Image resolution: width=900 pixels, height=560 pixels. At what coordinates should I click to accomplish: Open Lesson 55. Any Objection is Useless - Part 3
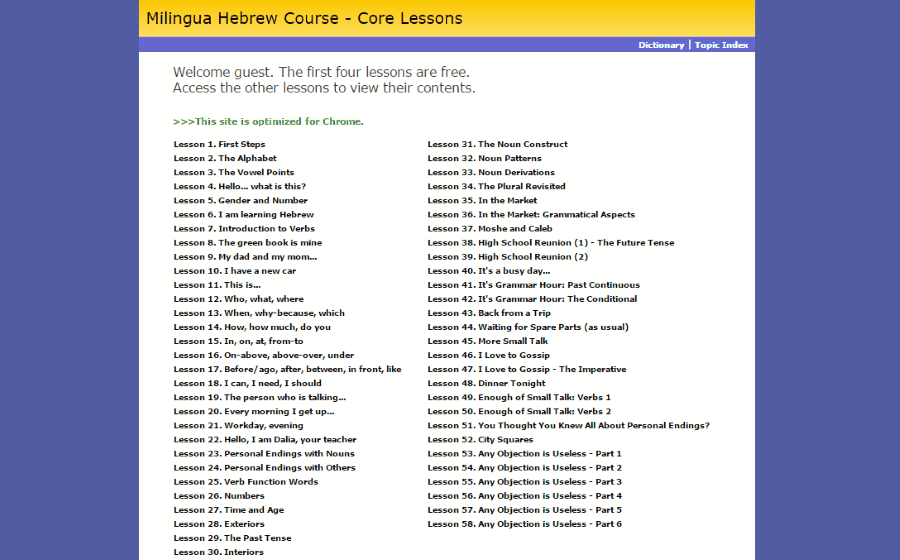[525, 481]
